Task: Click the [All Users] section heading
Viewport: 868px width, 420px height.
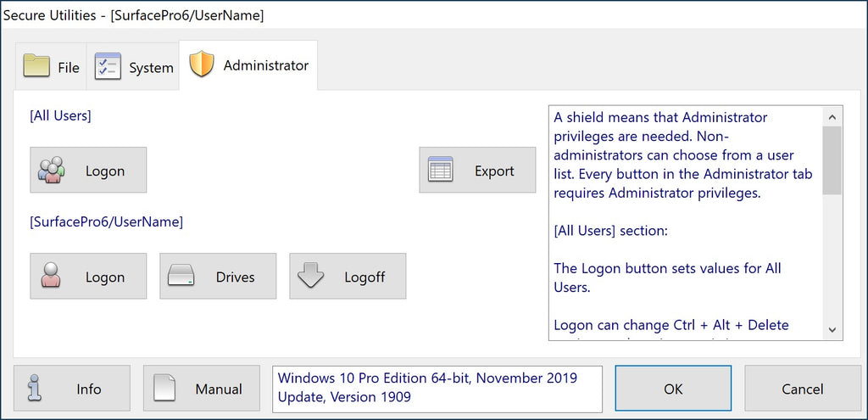Action: 60,115
